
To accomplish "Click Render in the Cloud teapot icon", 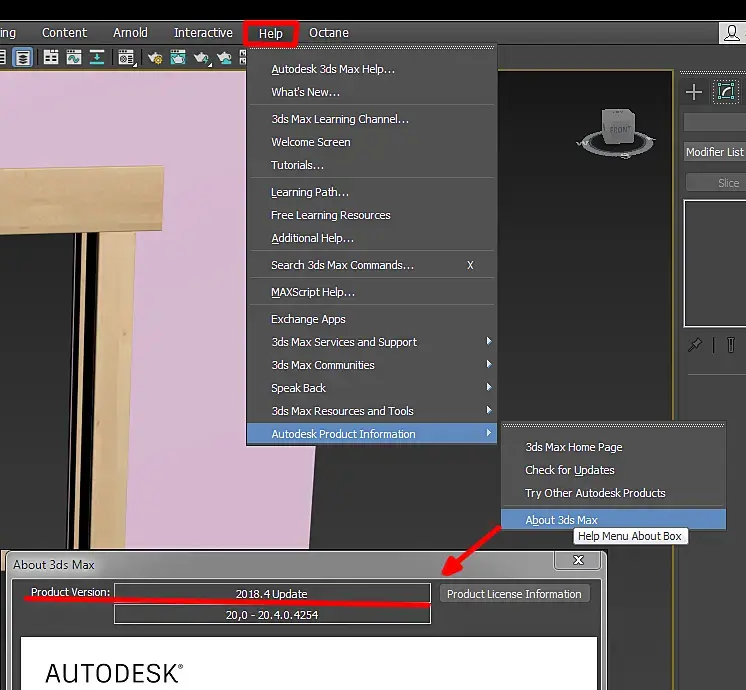I will click(x=224, y=58).
